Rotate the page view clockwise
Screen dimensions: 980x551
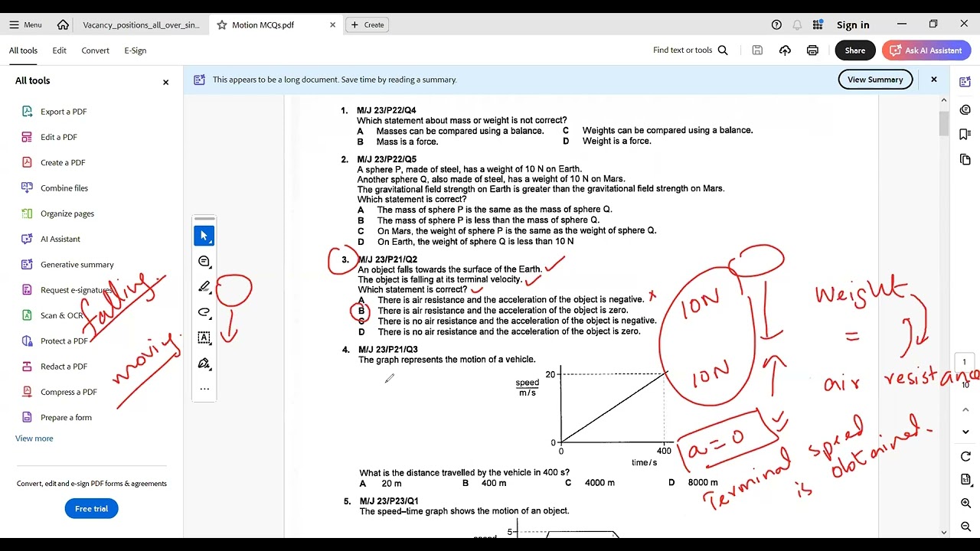(x=965, y=457)
